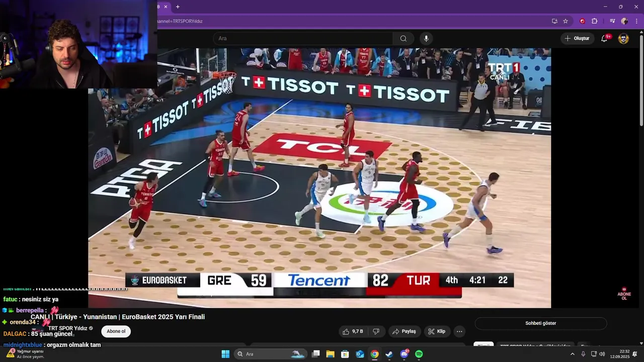Click the video title EuroBasket 2025 Yarı Finali
Viewport: 644px width, 362px height.
click(x=118, y=317)
